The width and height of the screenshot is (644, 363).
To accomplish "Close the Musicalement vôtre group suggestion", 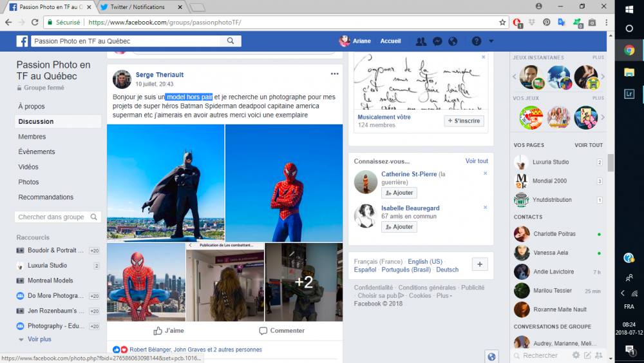I will pyautogui.click(x=484, y=57).
